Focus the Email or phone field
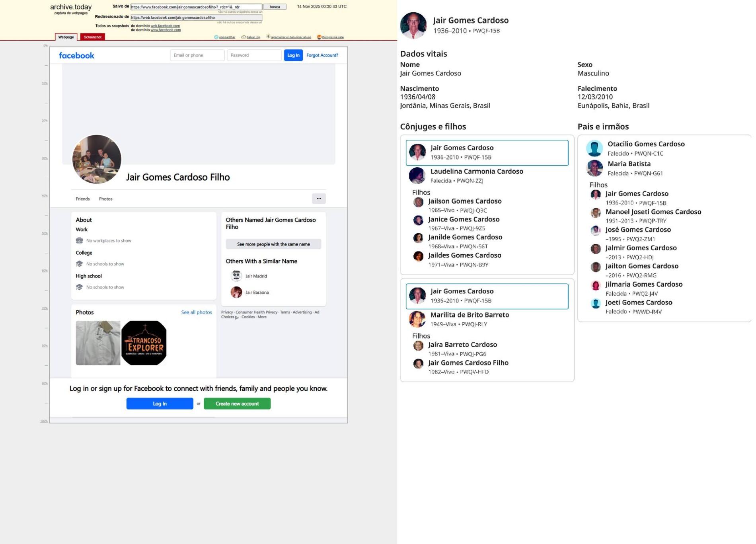756x544 pixels. pyautogui.click(x=197, y=55)
